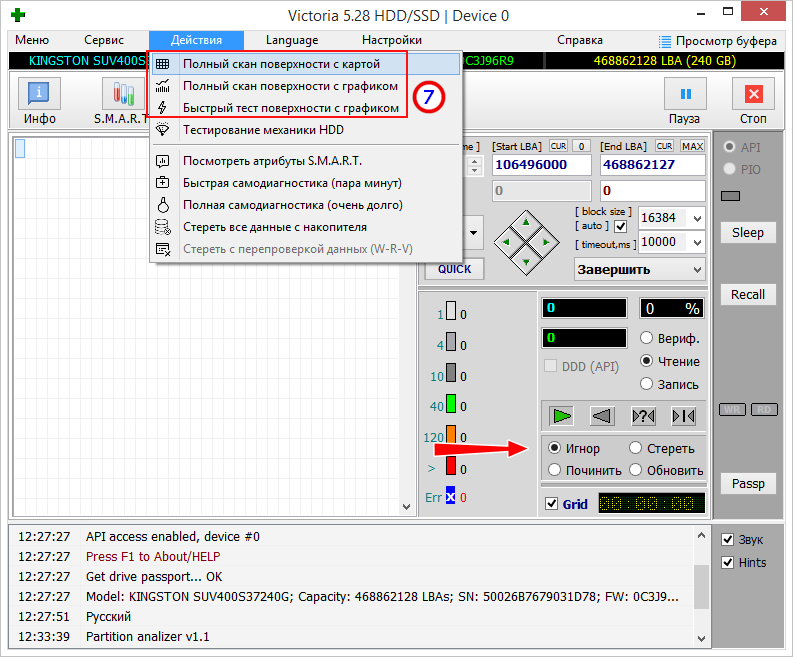Open the block size 16384 dropdown
Viewport: 793px width, 657px height.
tap(697, 218)
